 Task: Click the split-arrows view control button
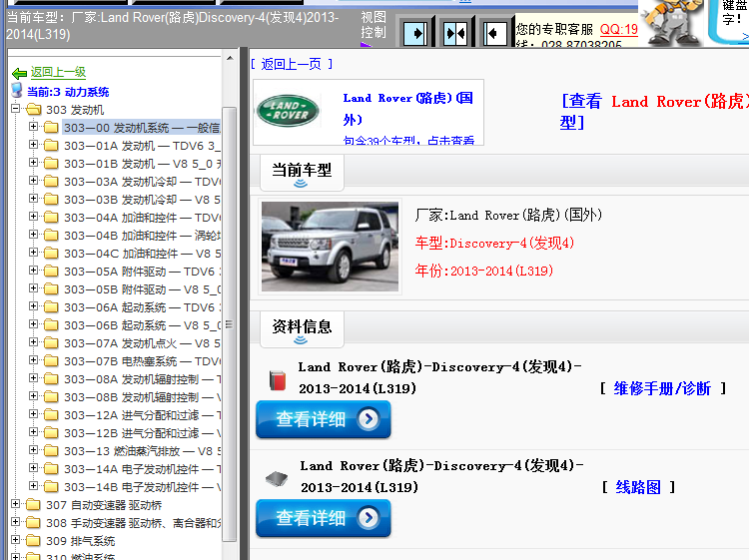tap(455, 34)
